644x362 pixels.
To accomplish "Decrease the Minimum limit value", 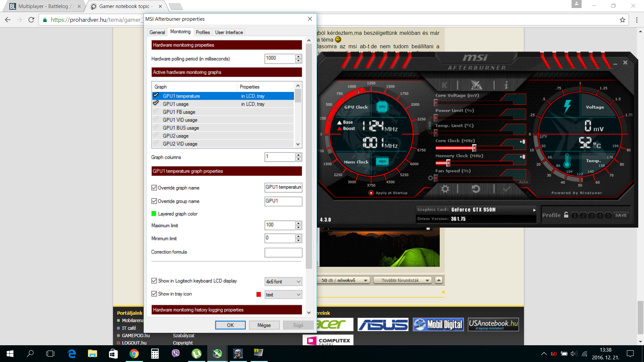I will [x=298, y=240].
